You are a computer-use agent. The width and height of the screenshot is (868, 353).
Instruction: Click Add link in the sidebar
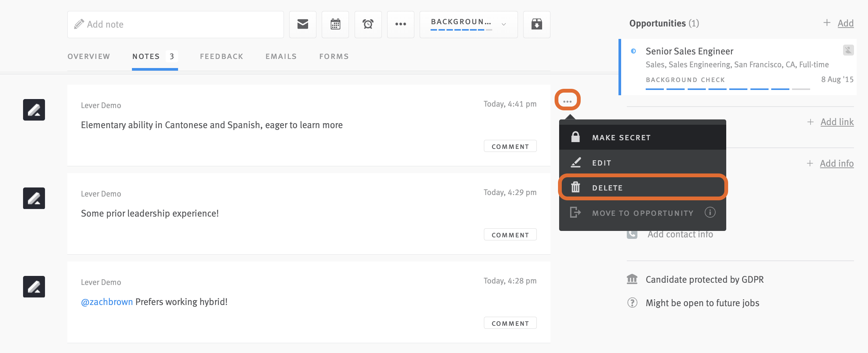[x=837, y=122]
